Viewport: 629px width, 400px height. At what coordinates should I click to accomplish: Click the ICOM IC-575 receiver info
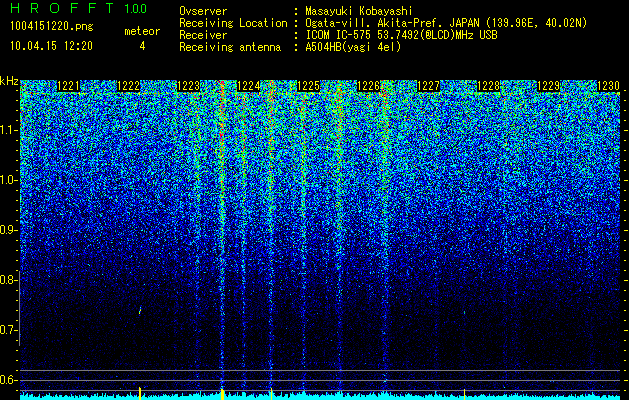point(401,35)
